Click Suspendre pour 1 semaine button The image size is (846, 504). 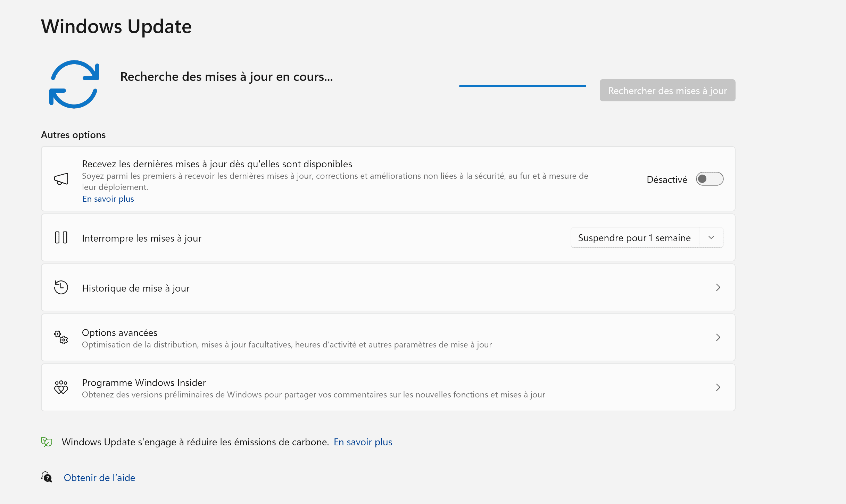pyautogui.click(x=634, y=238)
